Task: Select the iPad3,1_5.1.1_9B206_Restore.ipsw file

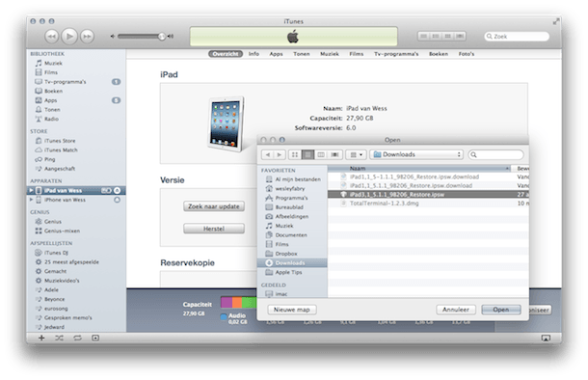Action: pos(428,194)
